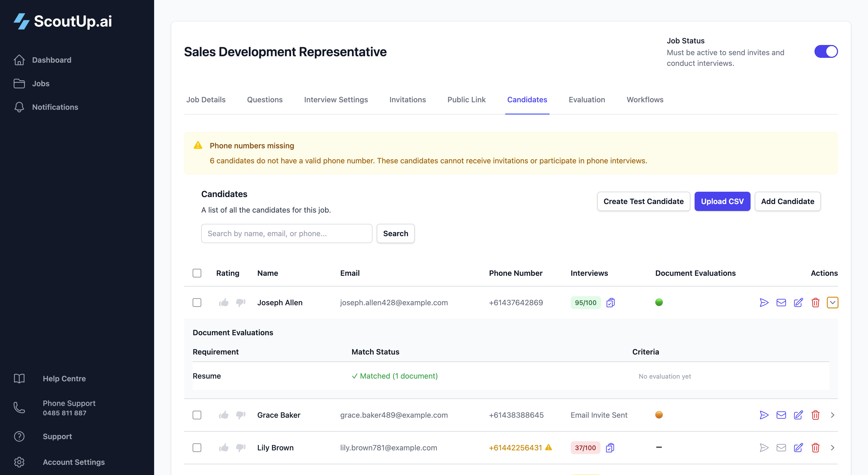868x475 pixels.
Task: Click the Upload CSV button
Action: coord(722,201)
